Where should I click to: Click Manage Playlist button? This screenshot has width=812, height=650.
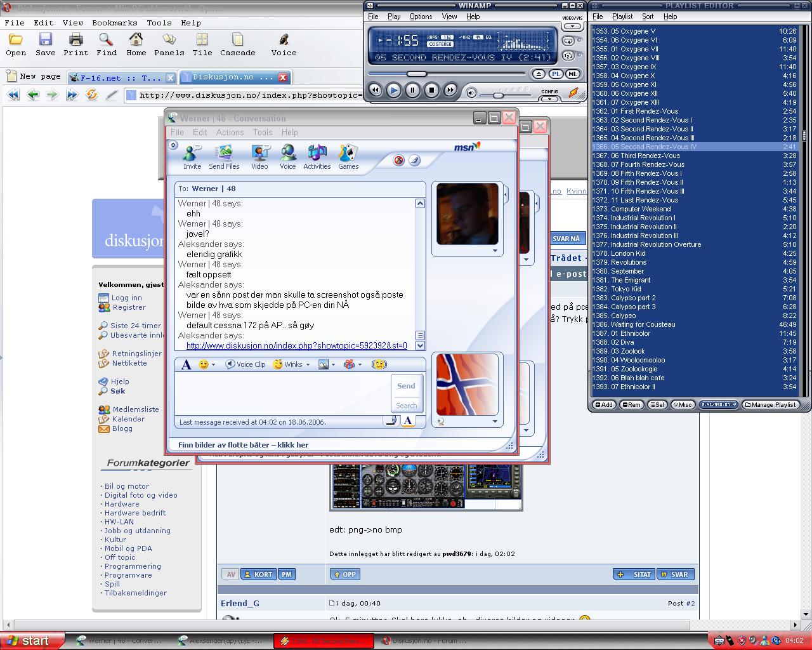click(771, 404)
